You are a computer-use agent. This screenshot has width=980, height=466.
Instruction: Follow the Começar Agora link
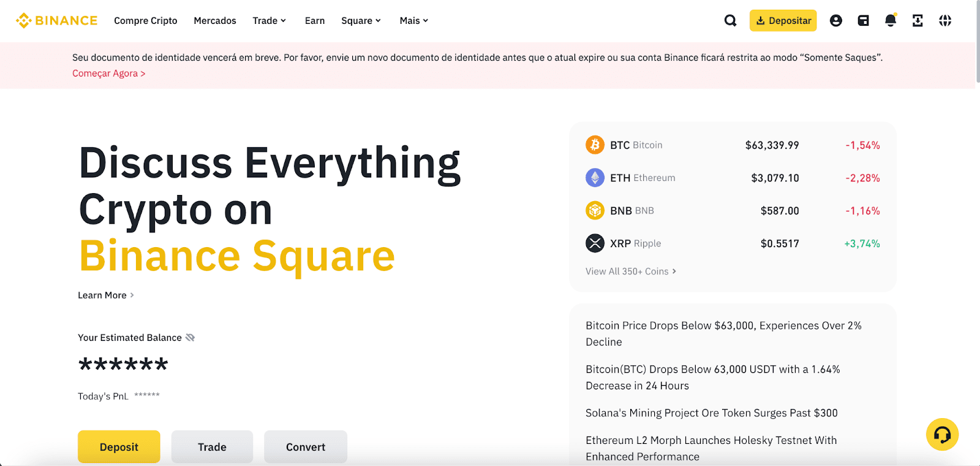tap(109, 73)
